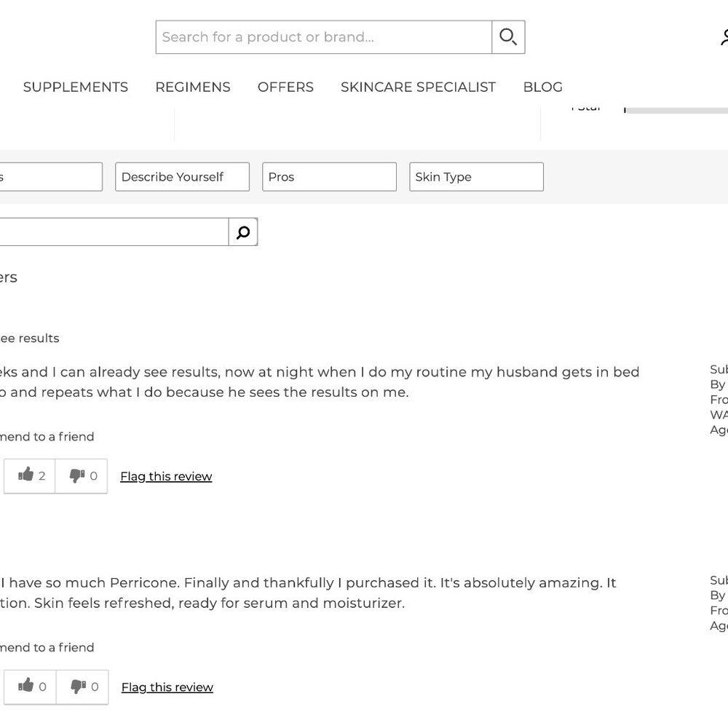This screenshot has width=728, height=728.
Task: Flag the second review about Perricone
Action: tap(167, 687)
